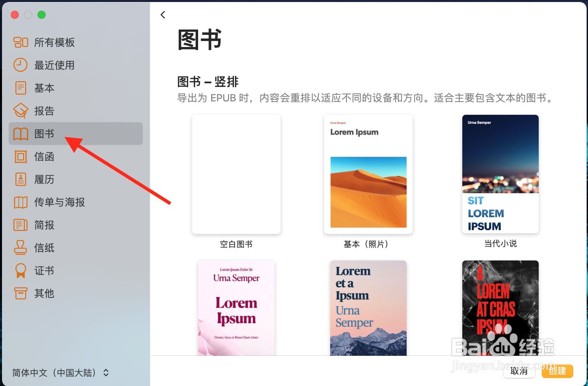Open the 其他 category
The height and width of the screenshot is (386, 588).
point(20,293)
